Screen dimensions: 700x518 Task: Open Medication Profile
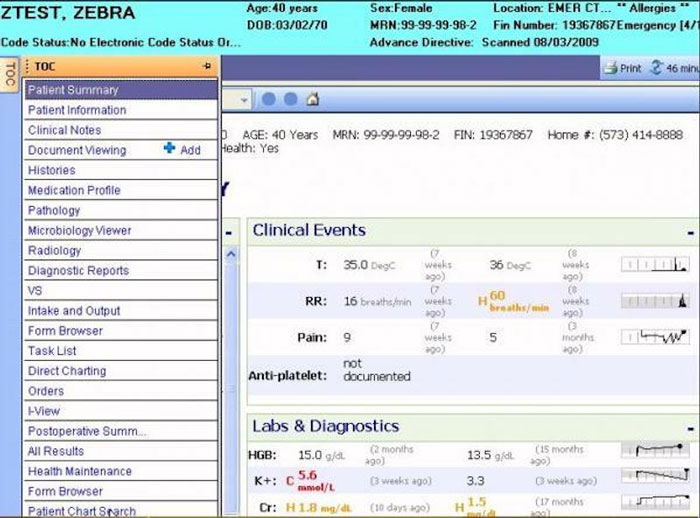click(x=121, y=190)
